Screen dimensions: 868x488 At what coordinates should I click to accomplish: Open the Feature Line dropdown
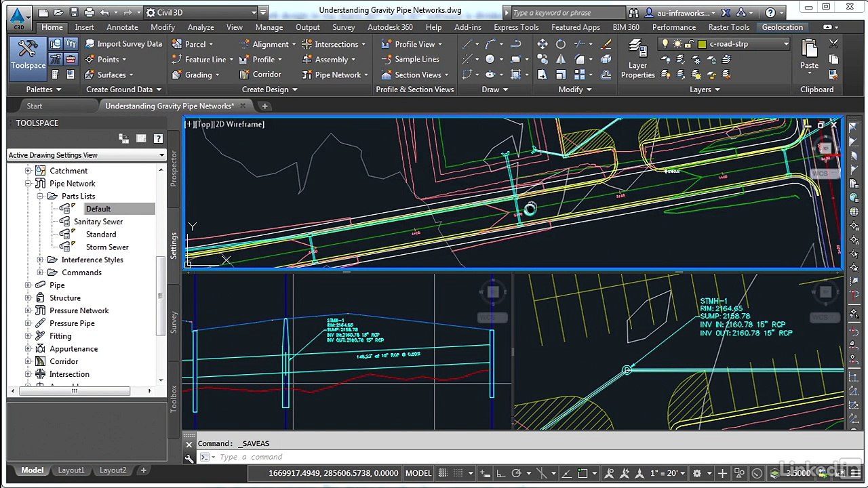click(203, 60)
